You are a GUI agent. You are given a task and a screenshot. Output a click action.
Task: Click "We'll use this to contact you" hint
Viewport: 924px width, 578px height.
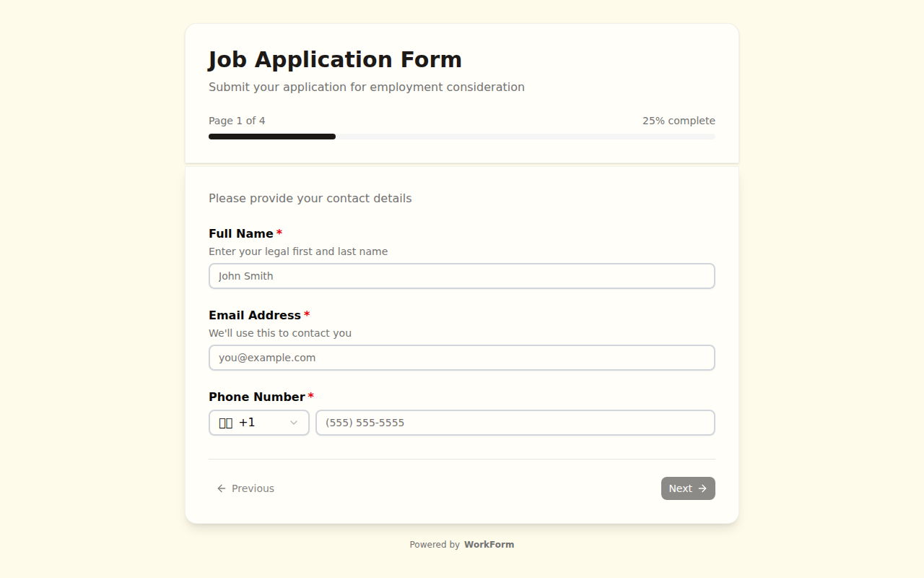(280, 333)
